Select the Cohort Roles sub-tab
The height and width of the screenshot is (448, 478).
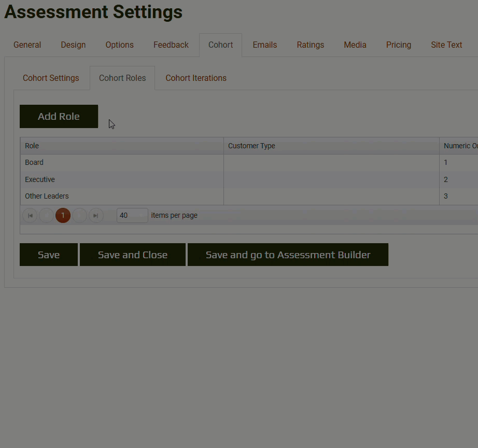coord(122,78)
